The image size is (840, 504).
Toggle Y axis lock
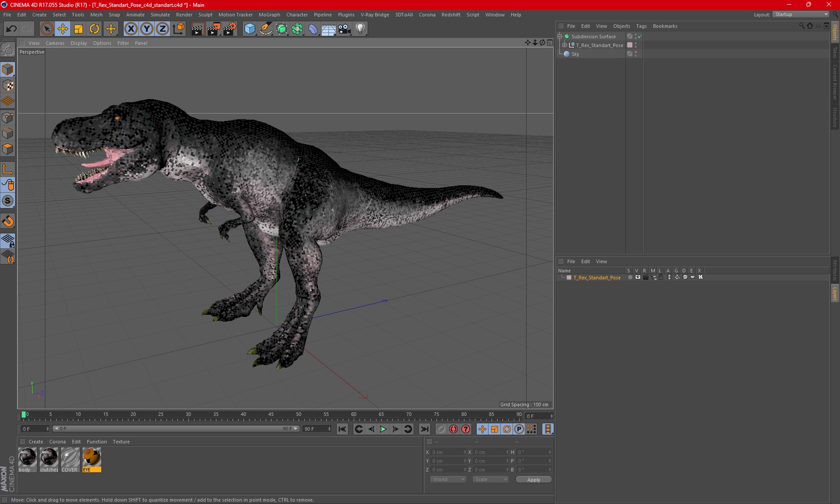tap(147, 29)
